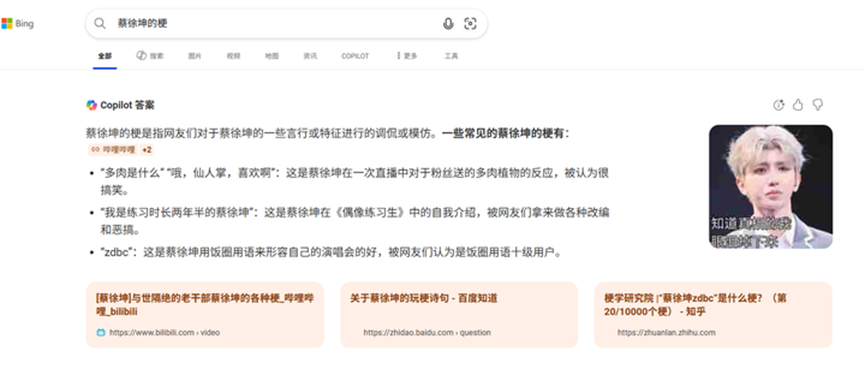This screenshot has height=369, width=865.
Task: Expand the +2 additional sources chip
Action: 147,149
